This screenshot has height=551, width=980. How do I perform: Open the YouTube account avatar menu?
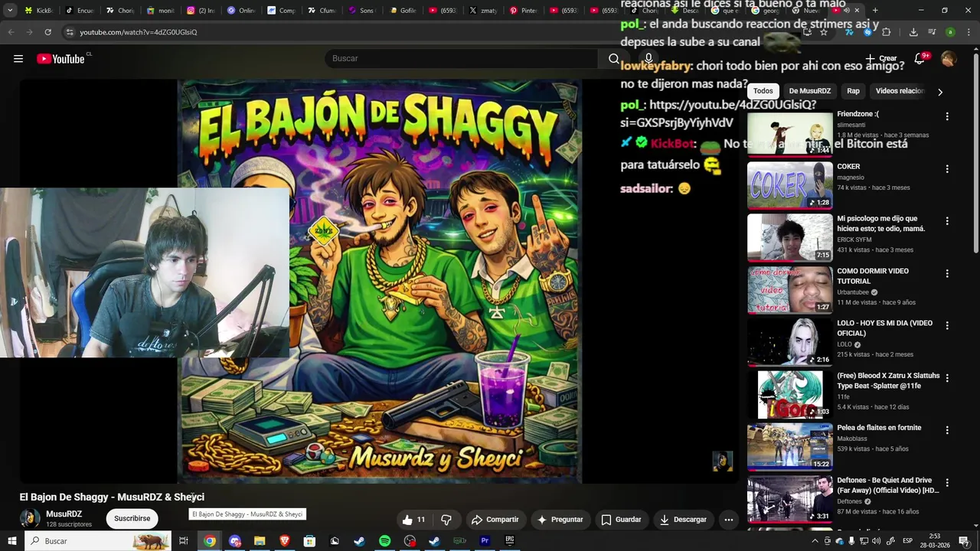(x=949, y=59)
